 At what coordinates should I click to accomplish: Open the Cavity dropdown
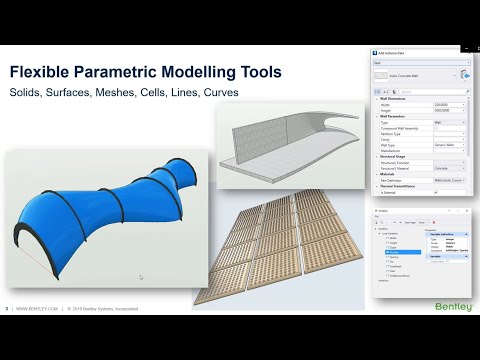(x=463, y=140)
